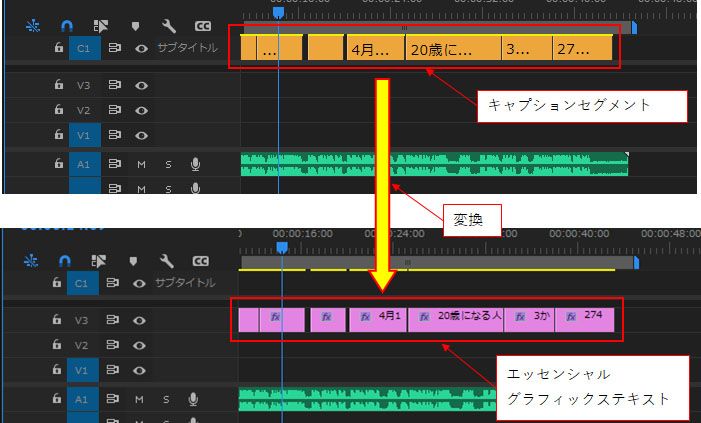
Task: Lock audio track A1 in upper timeline
Action: [x=59, y=163]
